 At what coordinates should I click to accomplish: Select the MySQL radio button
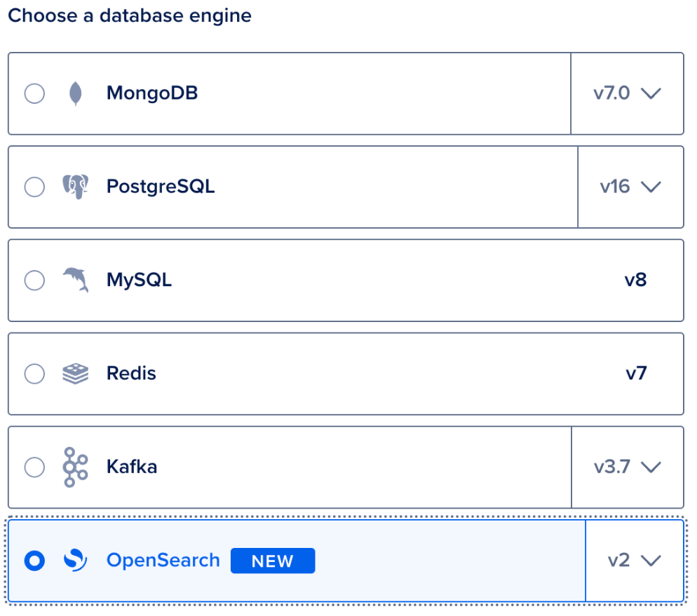click(34, 280)
